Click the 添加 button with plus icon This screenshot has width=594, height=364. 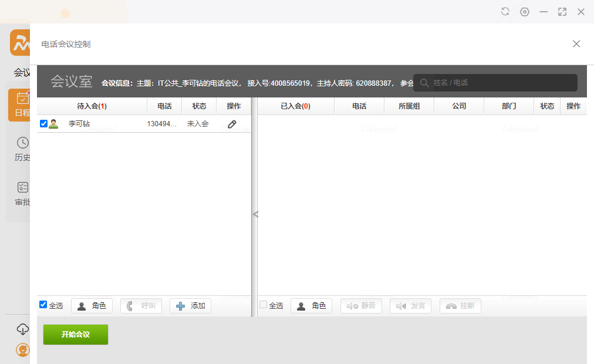click(x=190, y=306)
